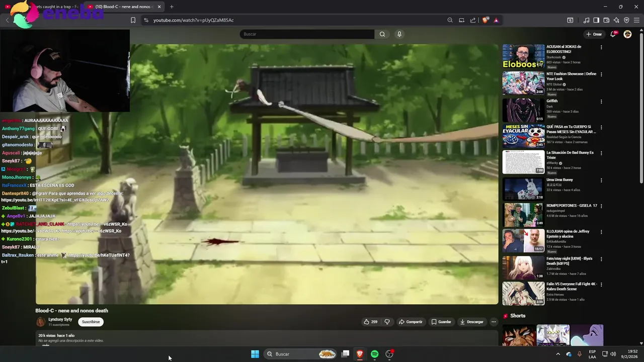Expand the system tray hidden icons chevron
The height and width of the screenshot is (362, 644).
click(558, 354)
